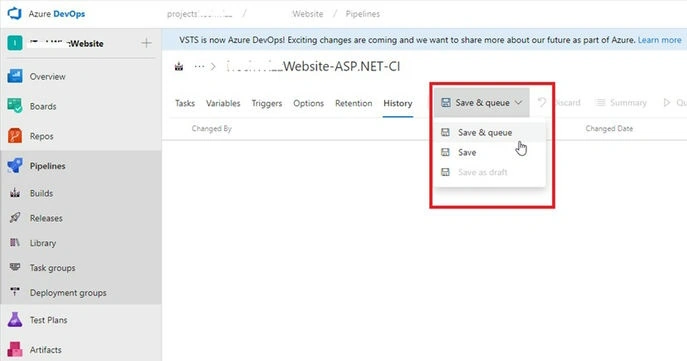Sort by Changed Date column header

coord(609,129)
